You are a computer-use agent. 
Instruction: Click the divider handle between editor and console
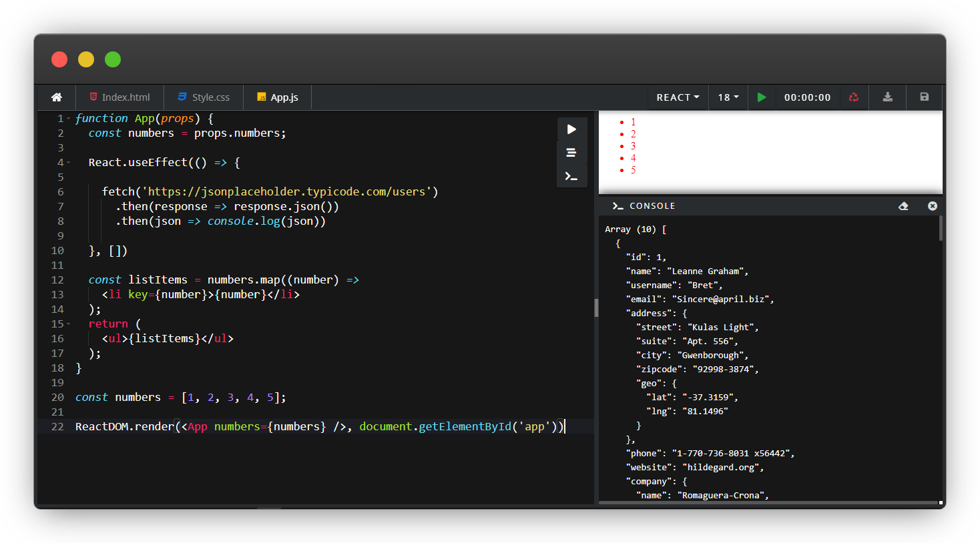[x=596, y=308]
